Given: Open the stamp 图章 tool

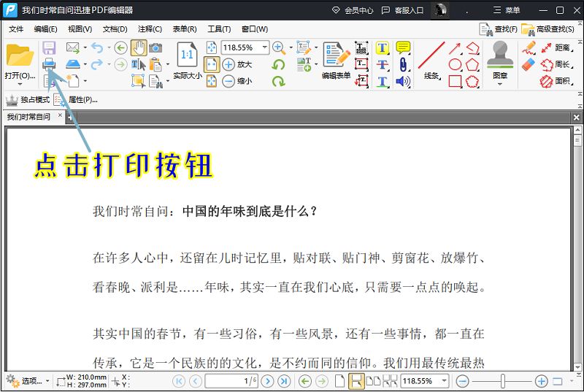Looking at the screenshot, I should pos(500,64).
